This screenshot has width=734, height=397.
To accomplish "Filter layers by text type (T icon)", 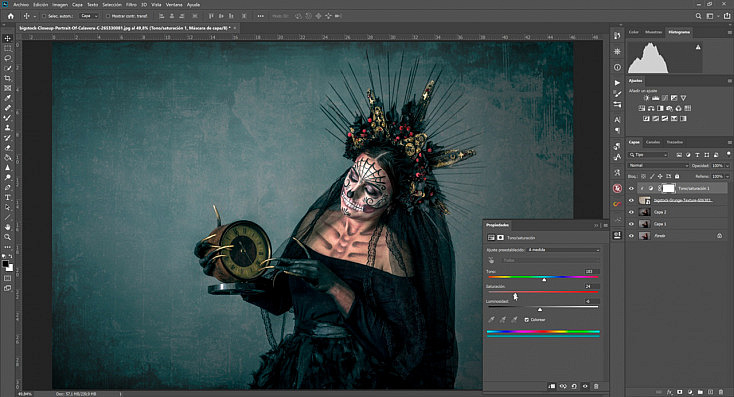I will click(x=697, y=155).
